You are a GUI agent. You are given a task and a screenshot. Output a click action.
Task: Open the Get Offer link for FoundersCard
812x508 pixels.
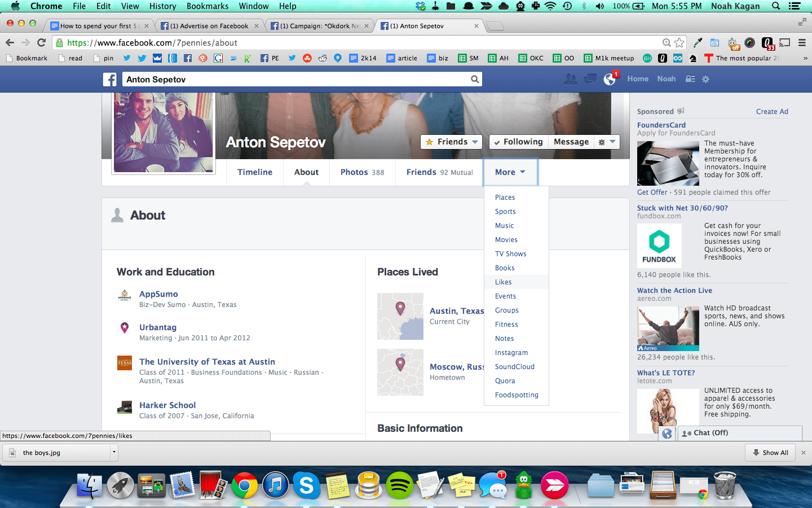(x=651, y=192)
